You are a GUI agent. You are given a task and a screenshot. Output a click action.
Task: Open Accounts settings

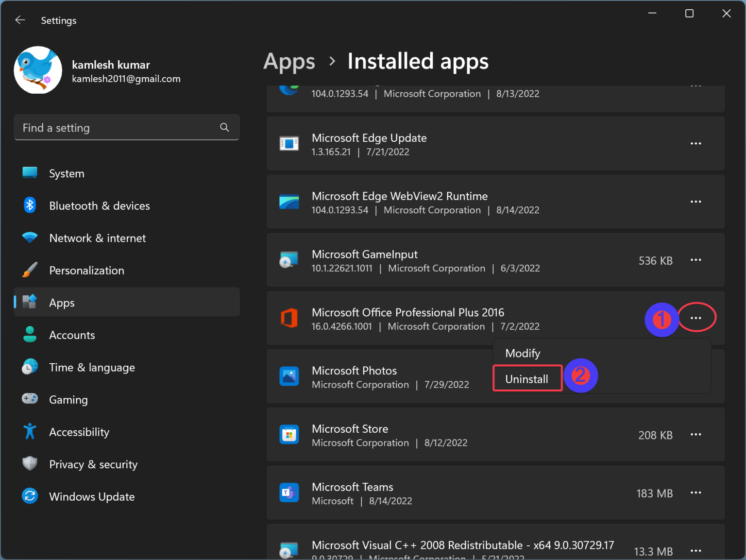[x=127, y=335]
